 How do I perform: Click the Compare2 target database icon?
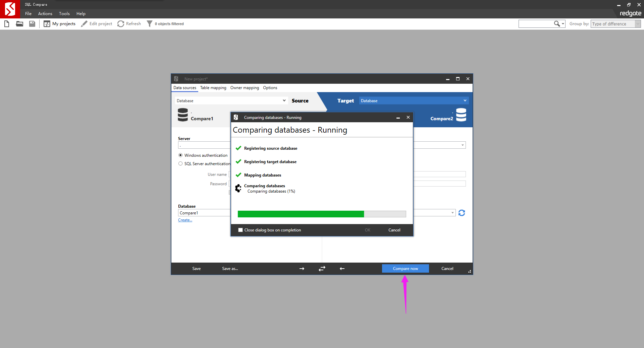coord(461,115)
